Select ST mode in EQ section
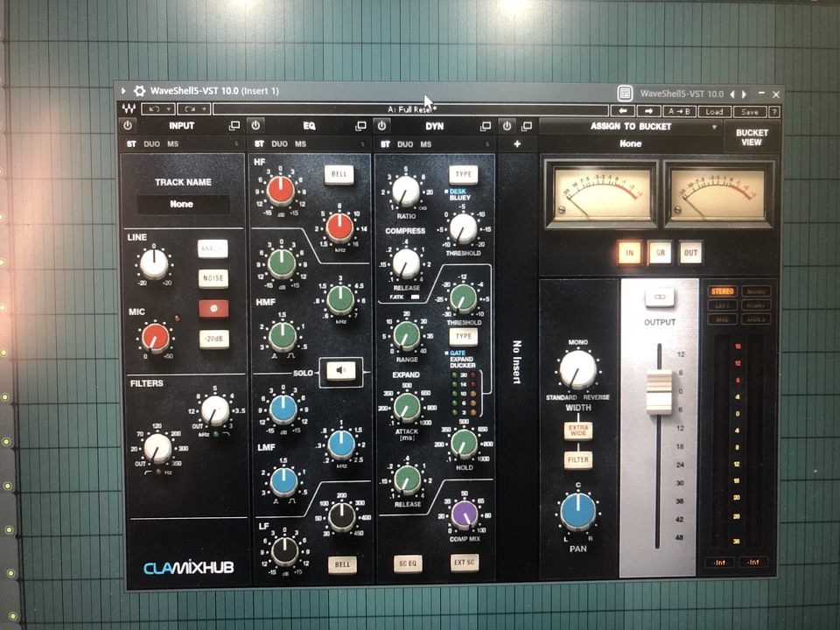 click(259, 143)
